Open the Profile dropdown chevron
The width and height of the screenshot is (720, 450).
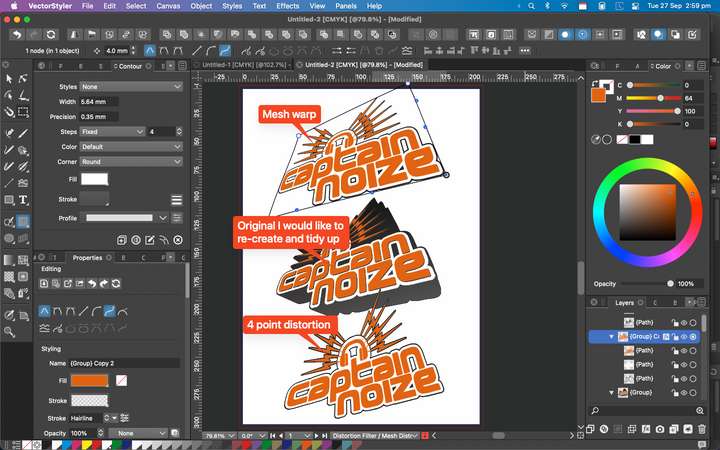(x=163, y=218)
